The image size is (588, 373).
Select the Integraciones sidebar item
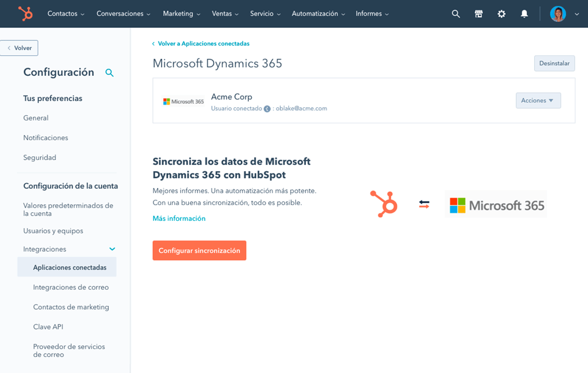click(45, 249)
